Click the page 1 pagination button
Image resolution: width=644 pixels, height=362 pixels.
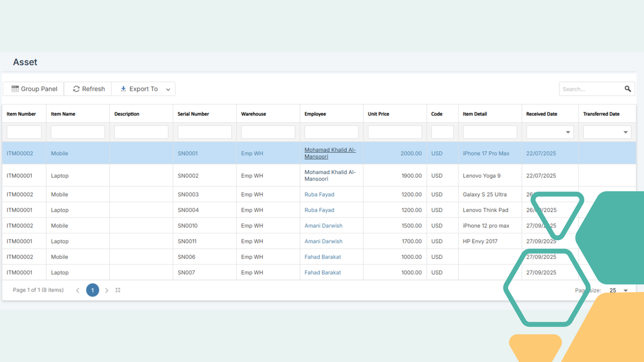pos(92,290)
